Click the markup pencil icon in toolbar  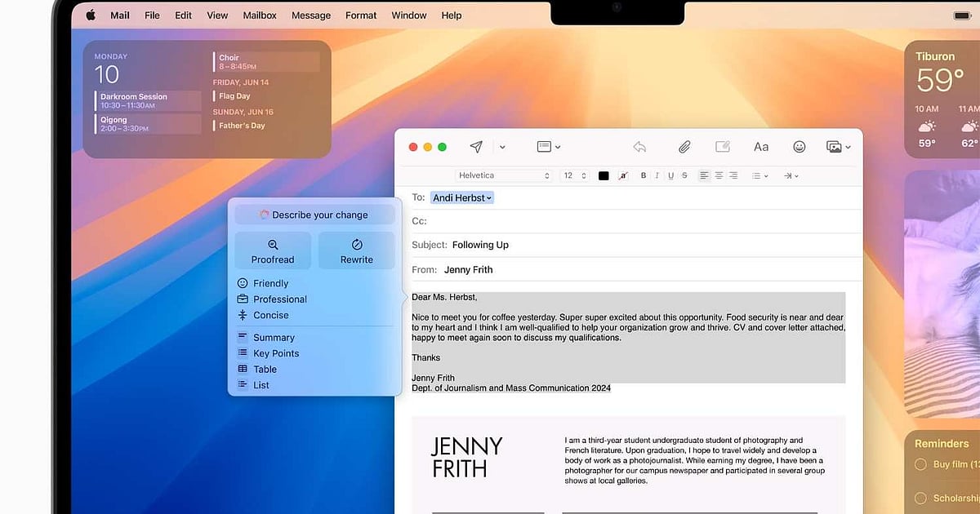click(x=723, y=147)
